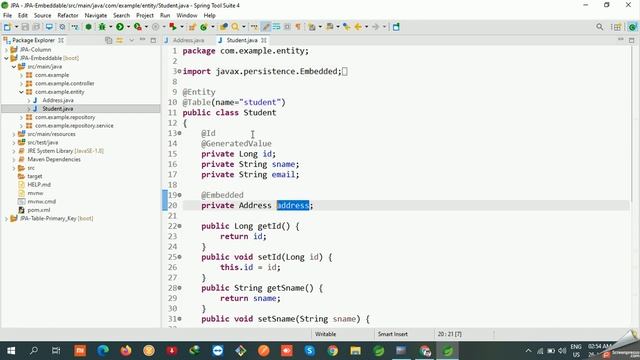Collapse getId method fold at line 22
The height and width of the screenshot is (360, 640).
coord(179,226)
